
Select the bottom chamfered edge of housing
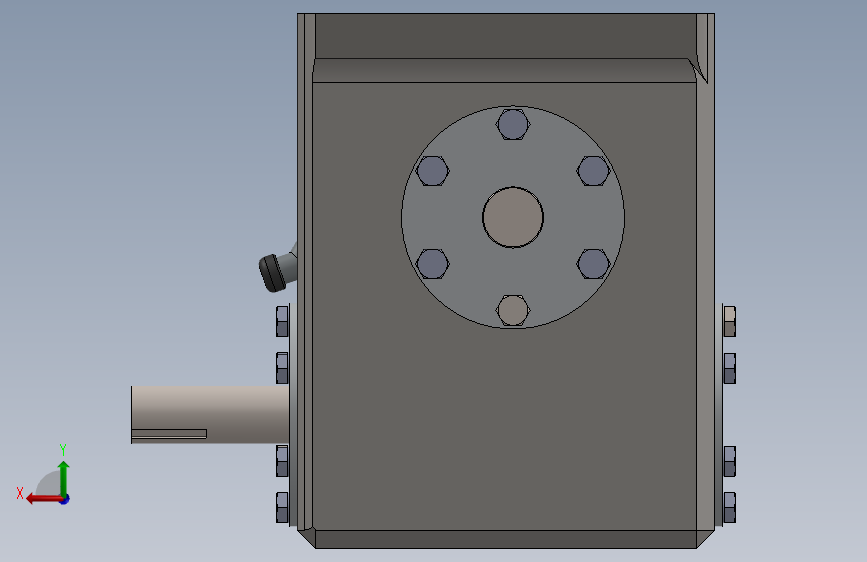pyautogui.click(x=505, y=540)
